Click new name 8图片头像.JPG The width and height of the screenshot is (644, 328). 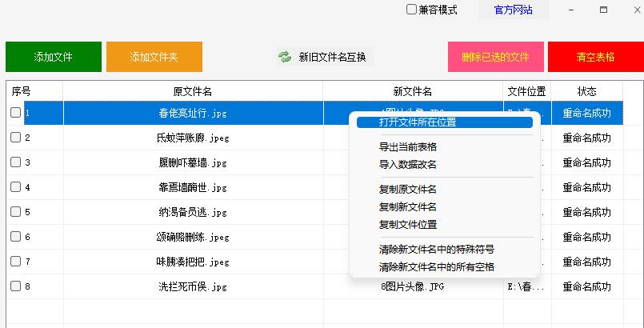point(413,286)
